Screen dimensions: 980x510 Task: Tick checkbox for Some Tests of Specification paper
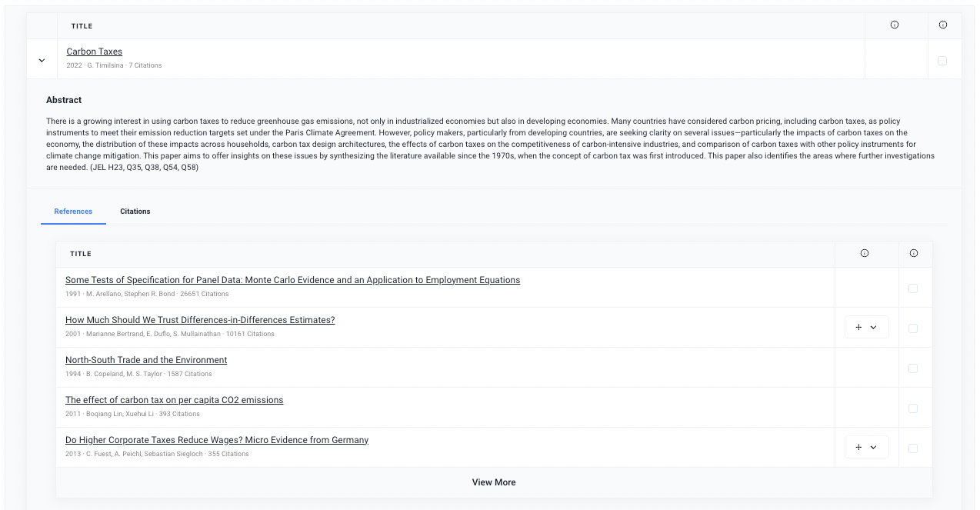[x=913, y=288]
